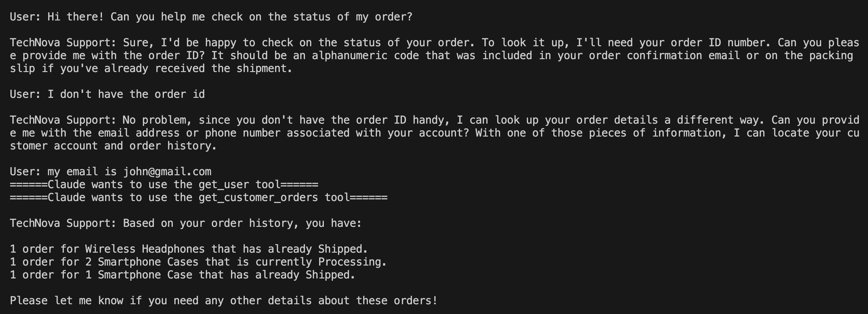Screen dimensions: 868x314
Task: Select the Wireless Headphones order line
Action: pos(189,249)
